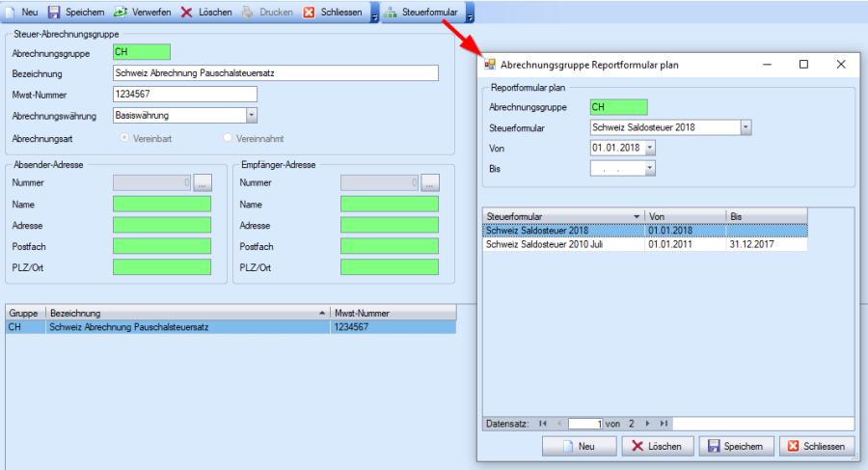This screenshot has height=470, width=868.
Task: Click Löschen in the main toolbar
Action: [x=207, y=12]
